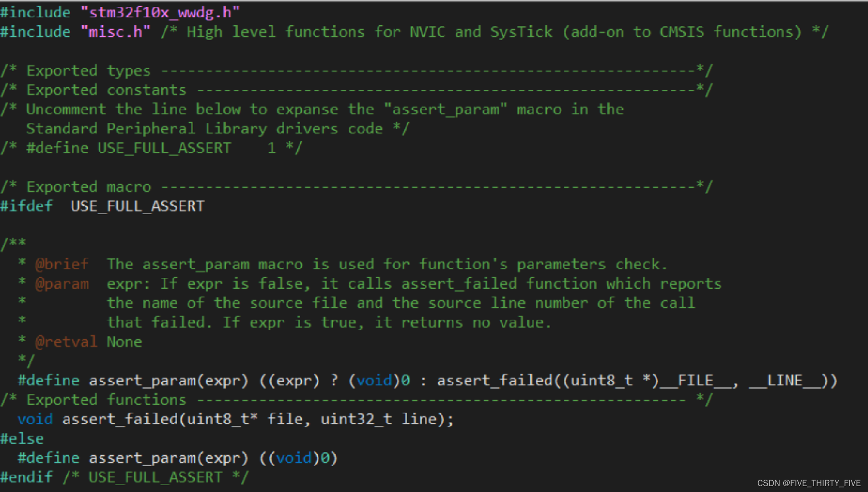
Task: Select the "Exported constants" comment line
Action: (x=356, y=90)
